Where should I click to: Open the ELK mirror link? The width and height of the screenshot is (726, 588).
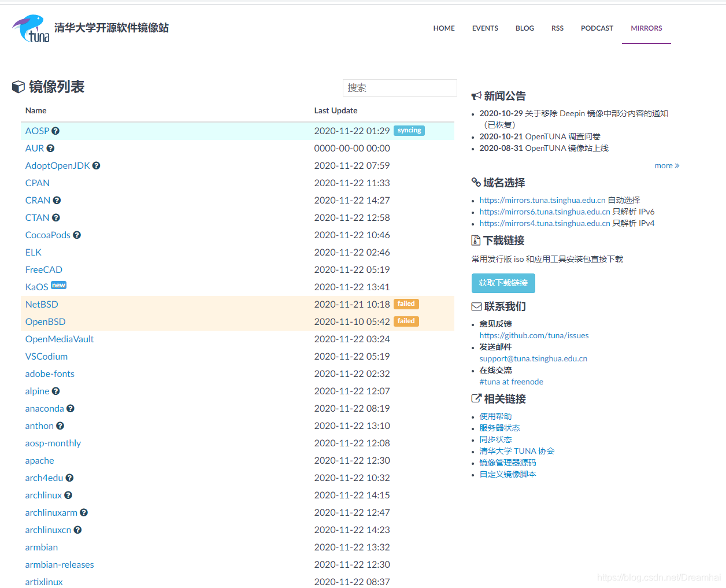pyautogui.click(x=34, y=253)
